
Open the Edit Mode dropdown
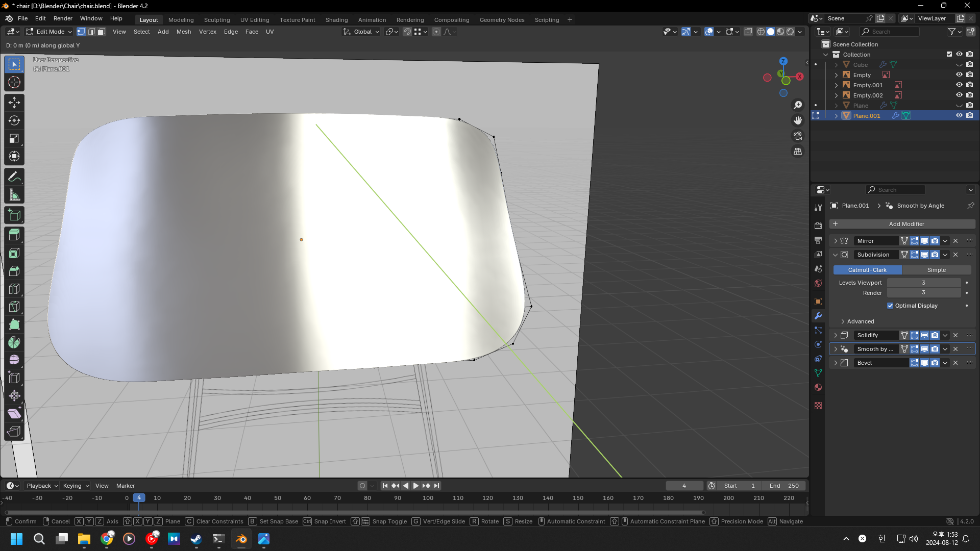coord(49,32)
